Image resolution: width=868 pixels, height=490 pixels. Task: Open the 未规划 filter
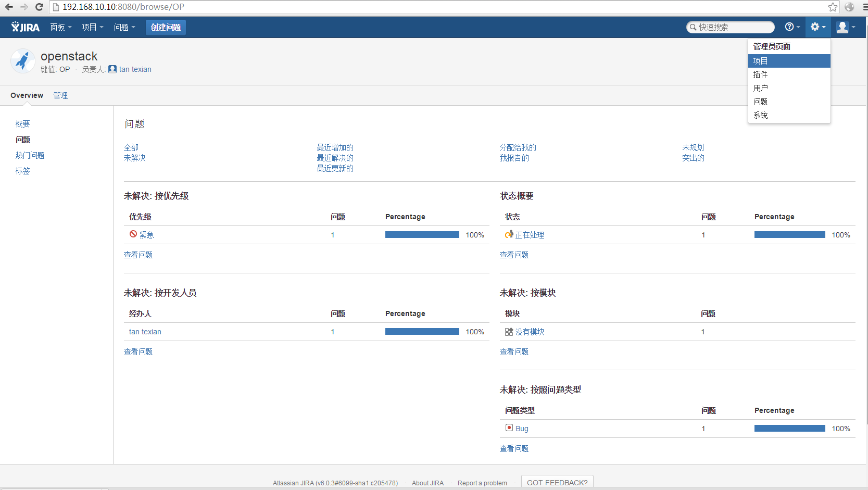[x=693, y=147]
